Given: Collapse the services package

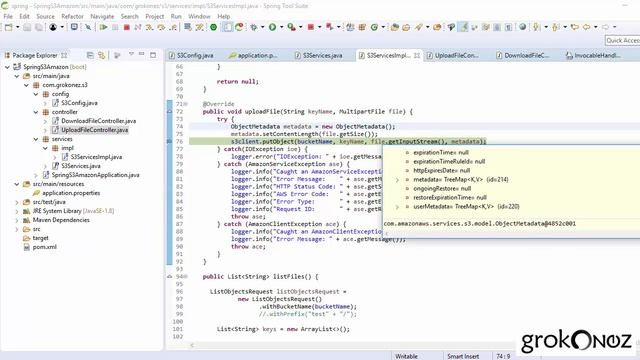Looking at the screenshot, I should pyautogui.click(x=36, y=139).
